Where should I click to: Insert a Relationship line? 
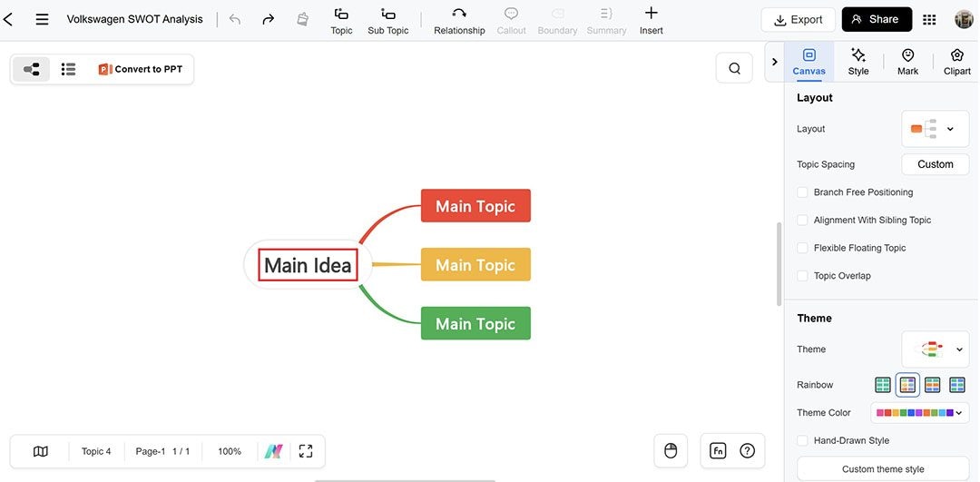(459, 21)
